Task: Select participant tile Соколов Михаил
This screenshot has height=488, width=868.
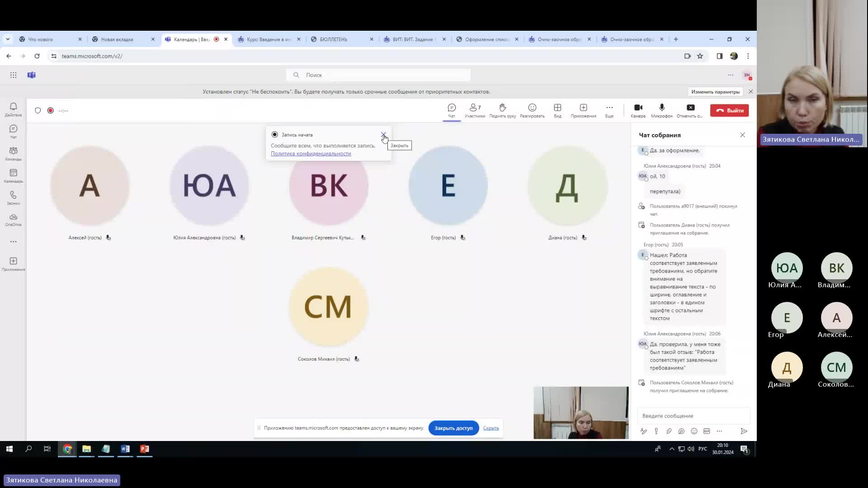Action: (x=329, y=315)
